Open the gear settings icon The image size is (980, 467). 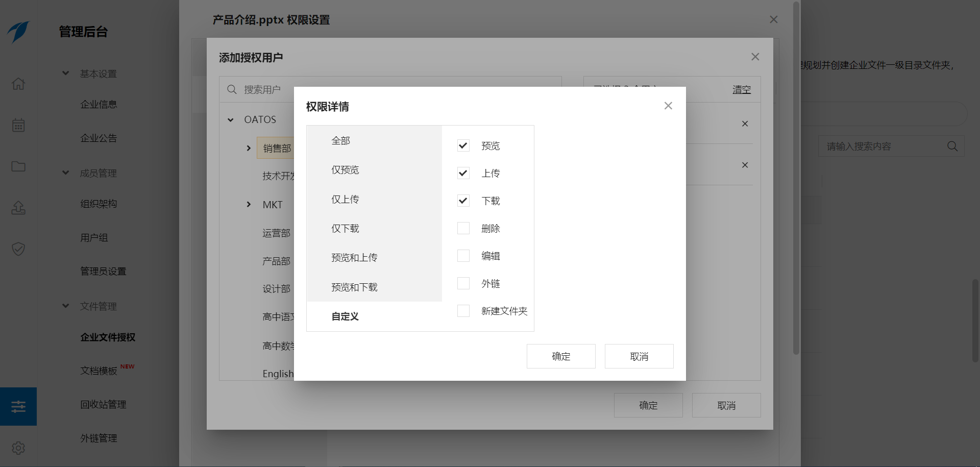(x=18, y=448)
